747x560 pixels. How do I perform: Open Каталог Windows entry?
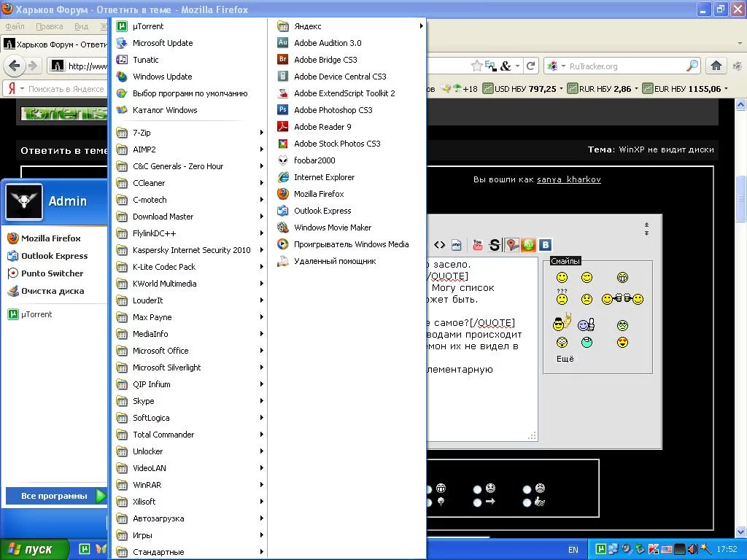pos(189,110)
